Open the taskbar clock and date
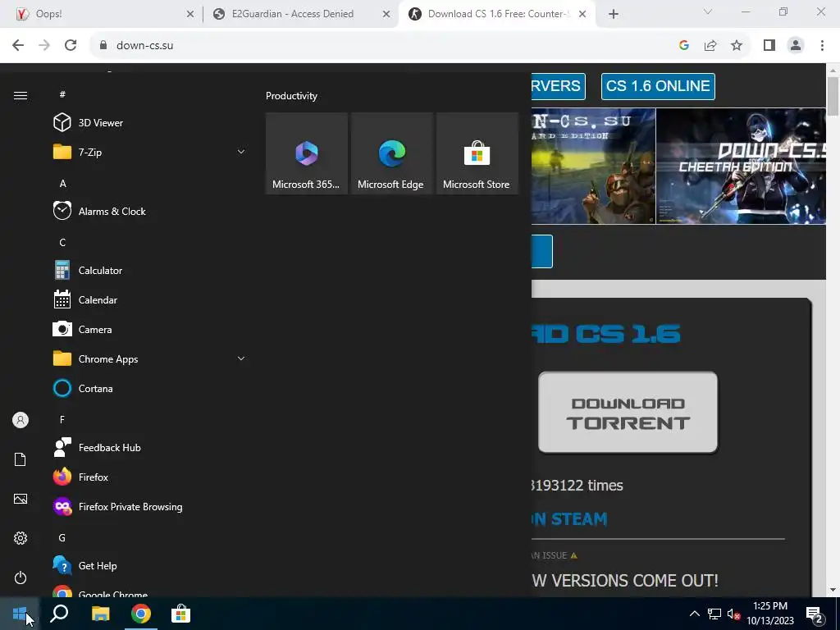This screenshot has height=630, width=840. click(770, 614)
